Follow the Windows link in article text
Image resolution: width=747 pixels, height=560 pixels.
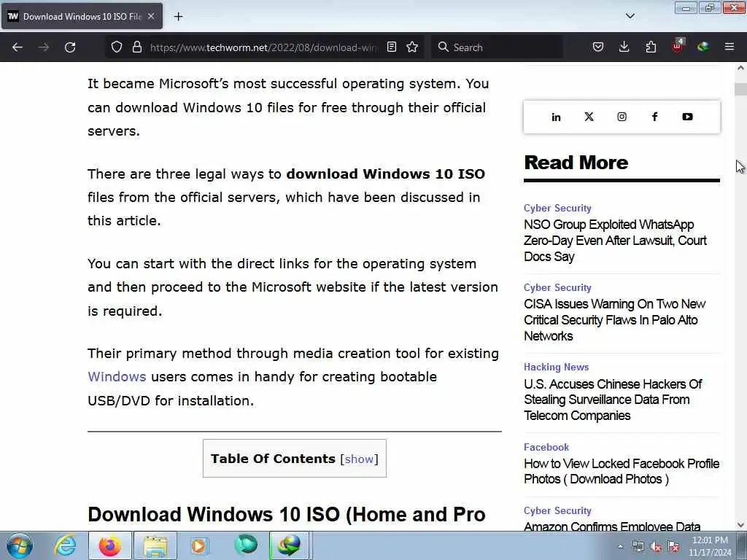[x=117, y=377]
